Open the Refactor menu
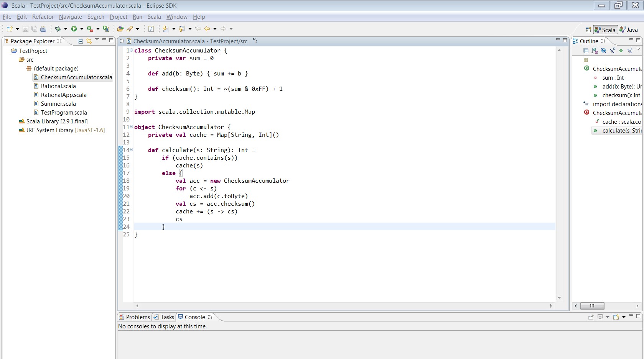 pyautogui.click(x=43, y=17)
